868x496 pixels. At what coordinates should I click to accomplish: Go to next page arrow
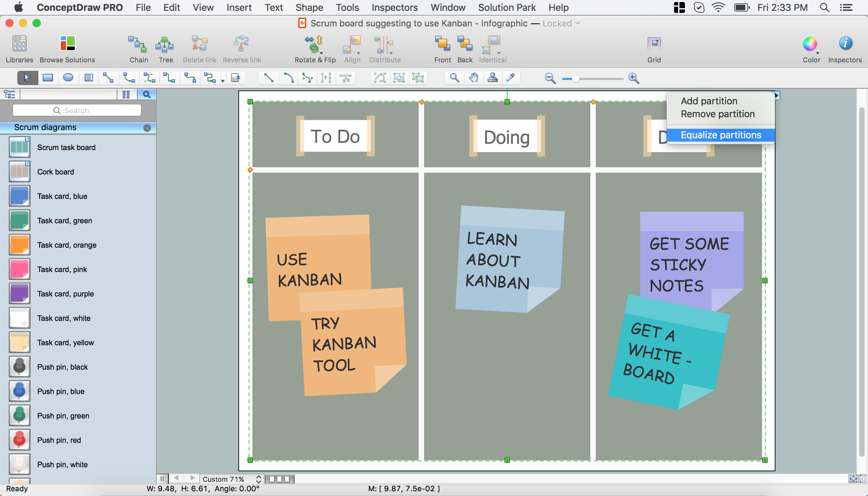(192, 478)
